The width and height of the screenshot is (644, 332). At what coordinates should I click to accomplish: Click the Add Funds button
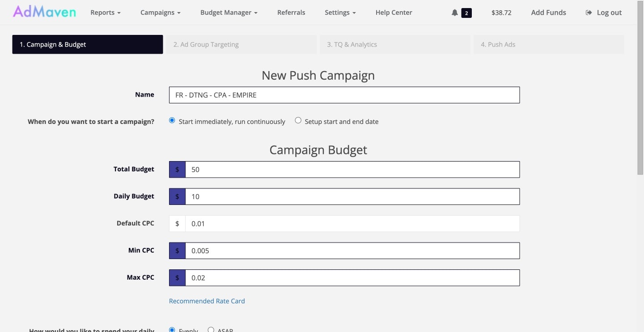click(x=548, y=12)
